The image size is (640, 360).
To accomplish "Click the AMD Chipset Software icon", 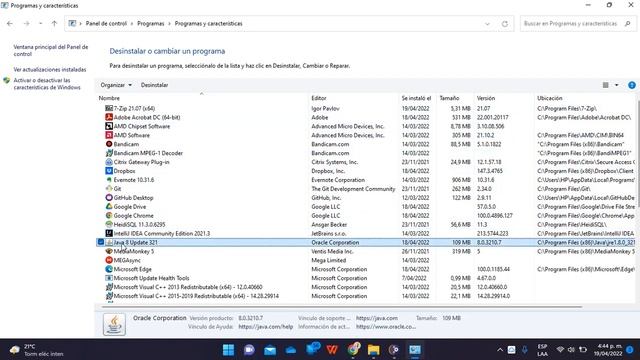I will pyautogui.click(x=109, y=126).
